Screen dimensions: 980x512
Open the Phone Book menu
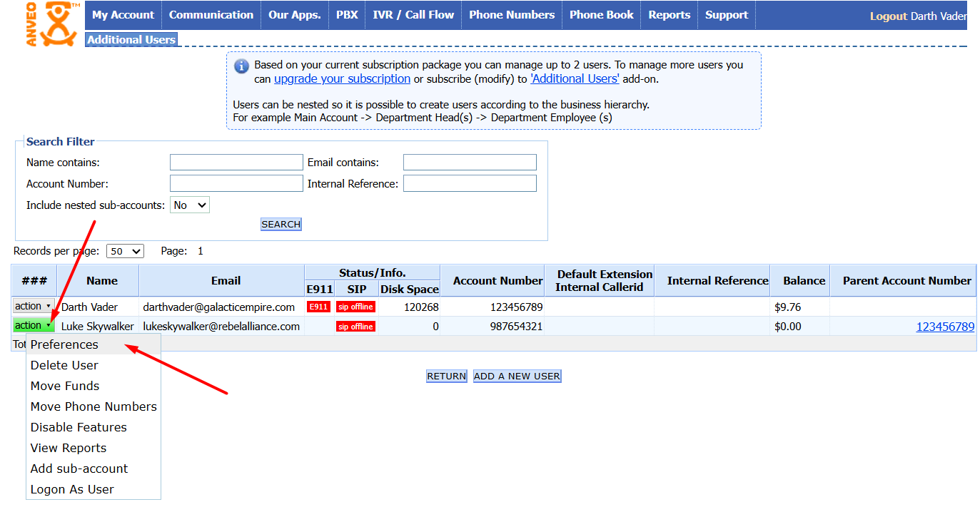(602, 15)
